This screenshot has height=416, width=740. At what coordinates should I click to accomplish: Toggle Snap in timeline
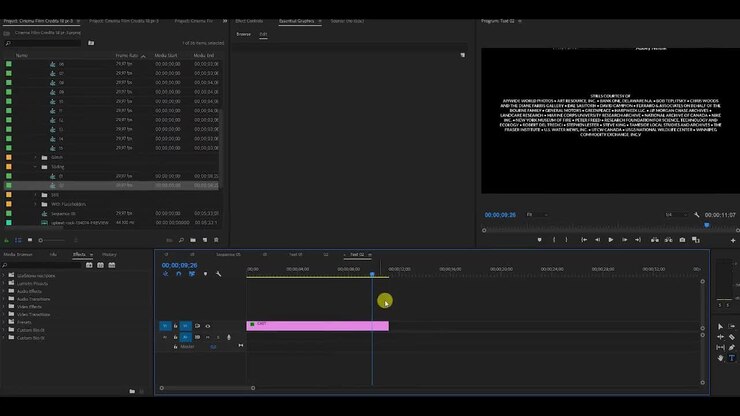coord(179,274)
